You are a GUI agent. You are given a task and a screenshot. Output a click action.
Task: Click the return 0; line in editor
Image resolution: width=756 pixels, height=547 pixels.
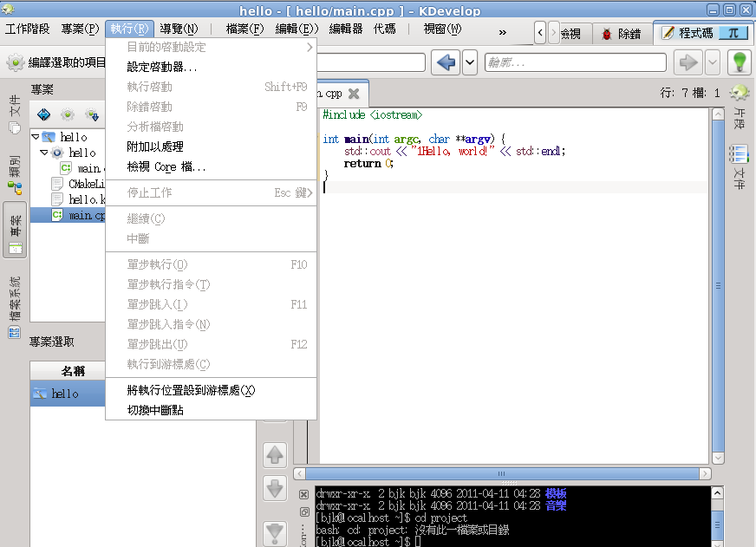click(368, 164)
